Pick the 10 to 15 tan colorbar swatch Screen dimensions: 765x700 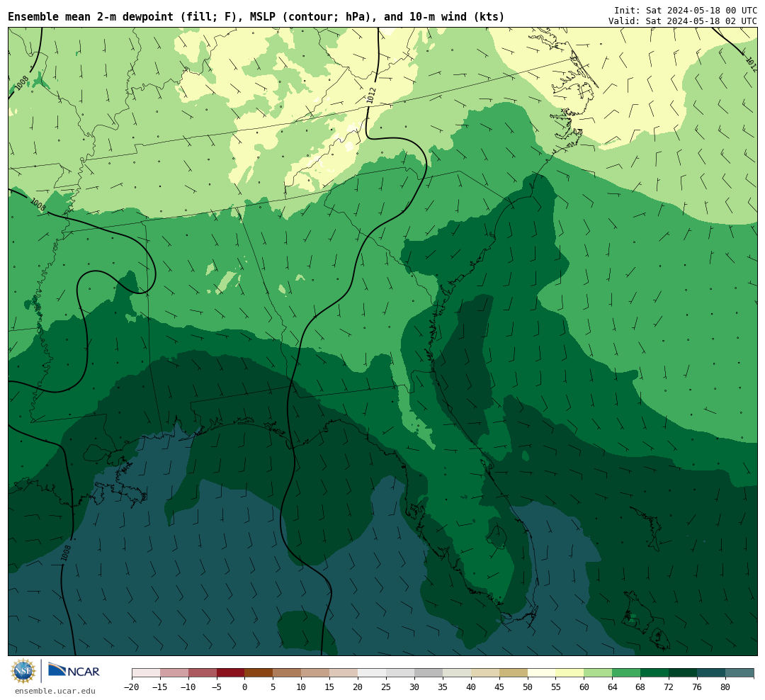[x=315, y=673]
